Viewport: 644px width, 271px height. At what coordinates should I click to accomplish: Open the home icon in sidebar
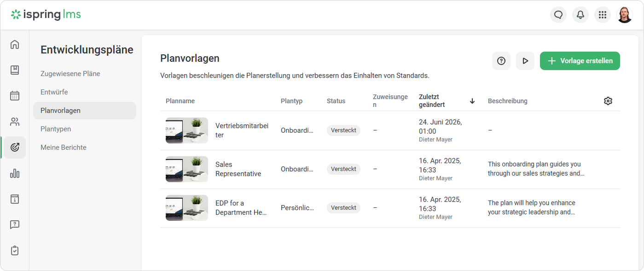(15, 44)
